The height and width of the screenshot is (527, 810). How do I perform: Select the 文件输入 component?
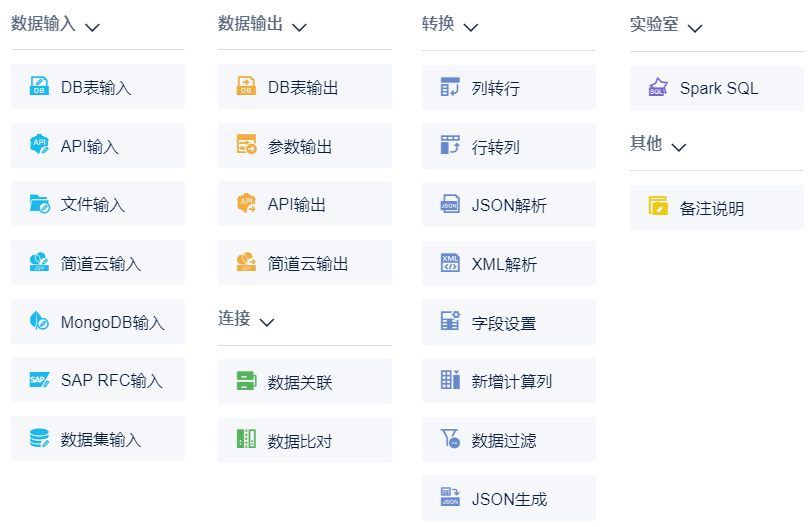[x=98, y=204]
